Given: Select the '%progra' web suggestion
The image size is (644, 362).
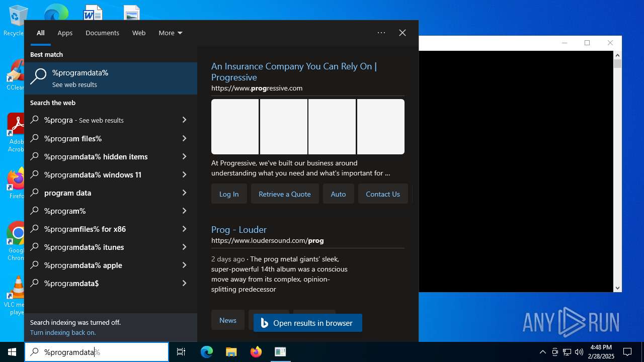Looking at the screenshot, I should click(x=102, y=120).
